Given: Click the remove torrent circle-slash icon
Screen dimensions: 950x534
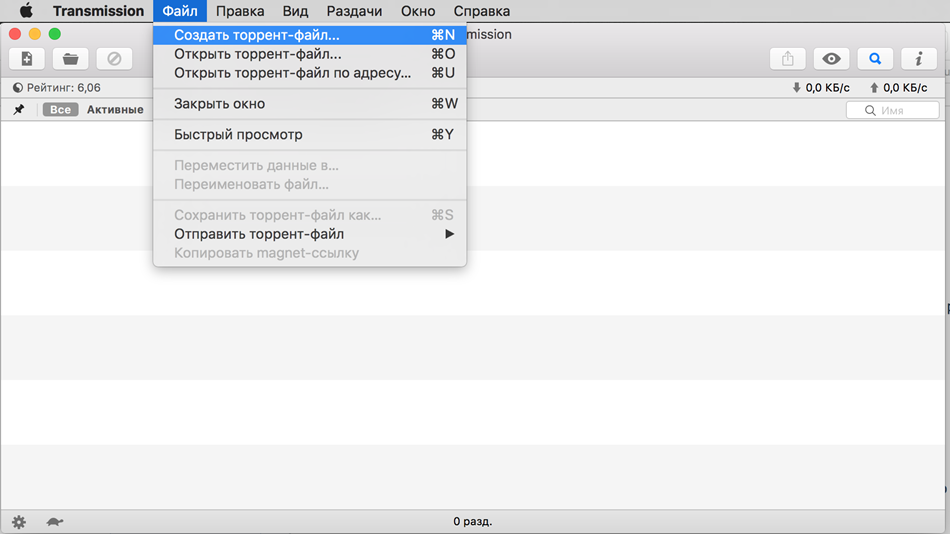Looking at the screenshot, I should click(114, 59).
